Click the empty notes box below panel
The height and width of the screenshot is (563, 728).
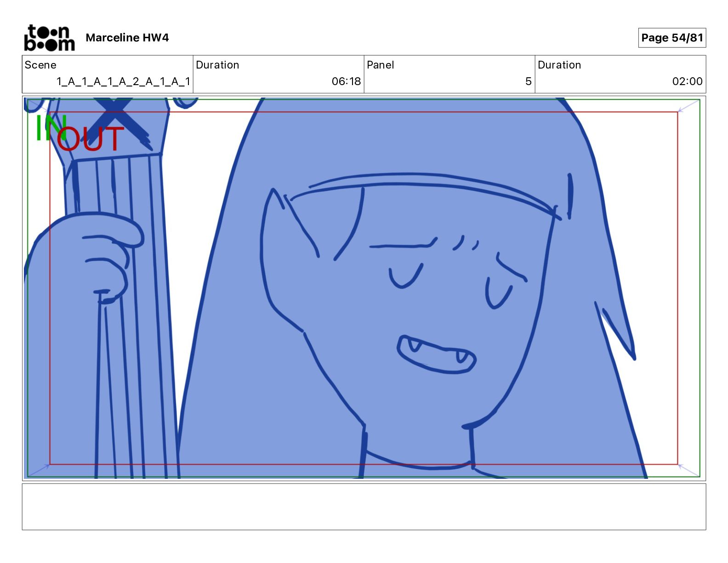pos(364,506)
